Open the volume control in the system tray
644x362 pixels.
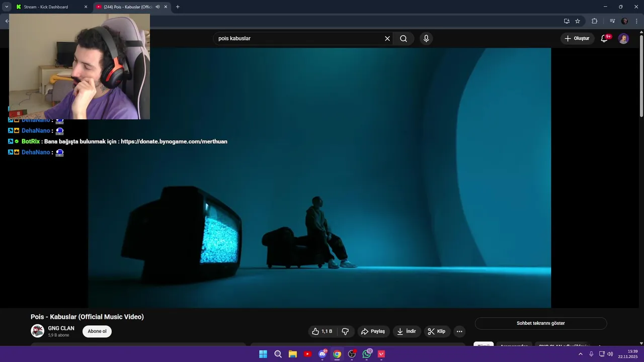click(610, 354)
